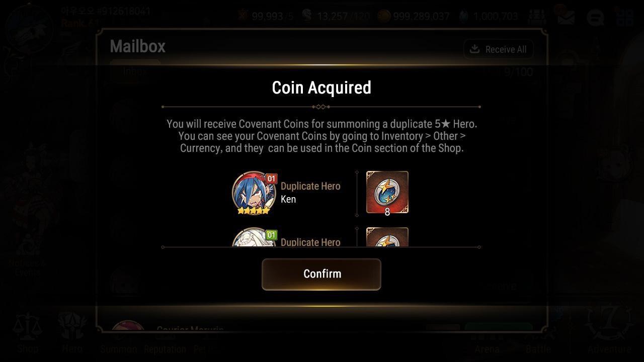Open the chat bubble icon in the top bar

click(x=595, y=18)
